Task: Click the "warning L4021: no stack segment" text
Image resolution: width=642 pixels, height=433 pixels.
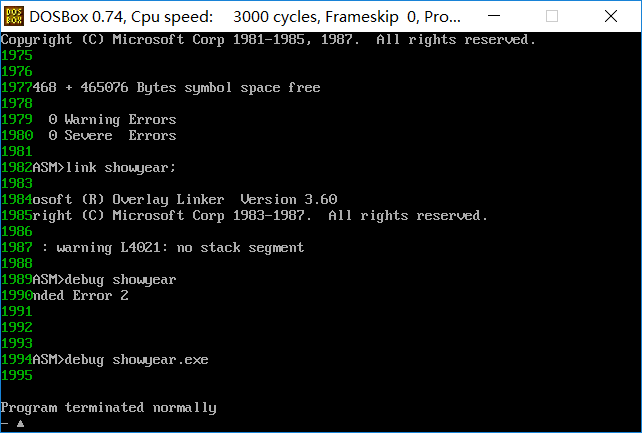Action: (180, 248)
